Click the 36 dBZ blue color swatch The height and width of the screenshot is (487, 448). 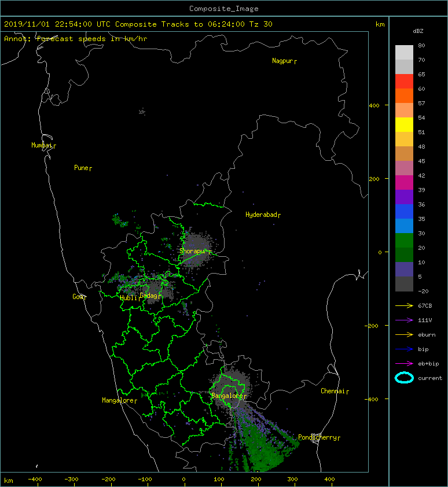[x=404, y=211]
